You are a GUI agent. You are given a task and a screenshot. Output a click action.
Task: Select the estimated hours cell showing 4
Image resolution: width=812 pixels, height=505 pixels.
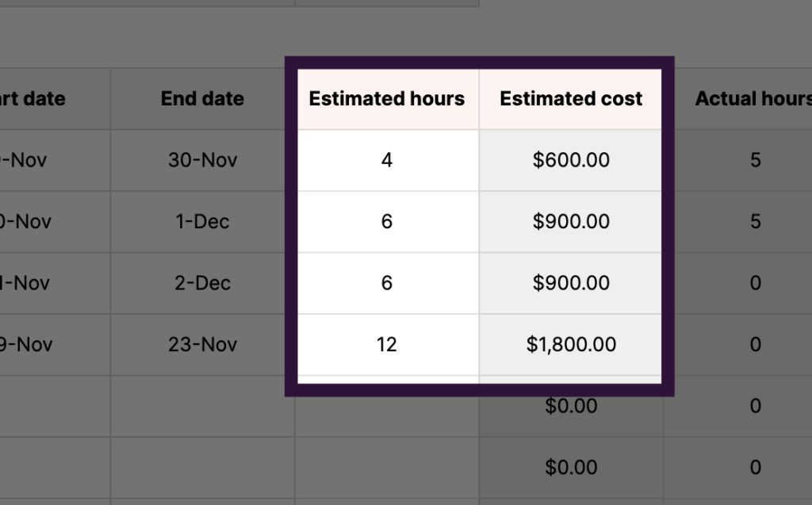pyautogui.click(x=387, y=160)
